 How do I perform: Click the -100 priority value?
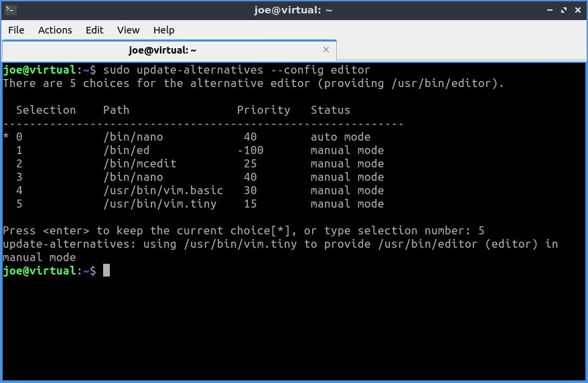250,150
